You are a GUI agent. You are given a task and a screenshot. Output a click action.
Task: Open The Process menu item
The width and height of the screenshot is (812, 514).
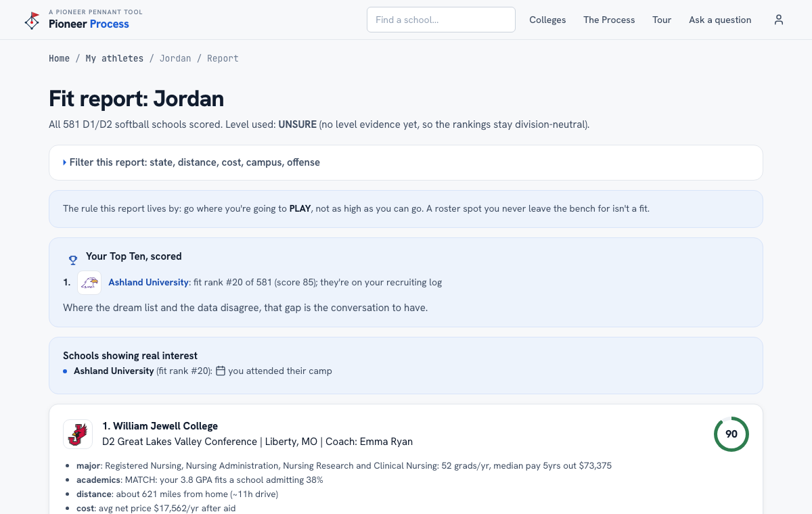coord(609,20)
